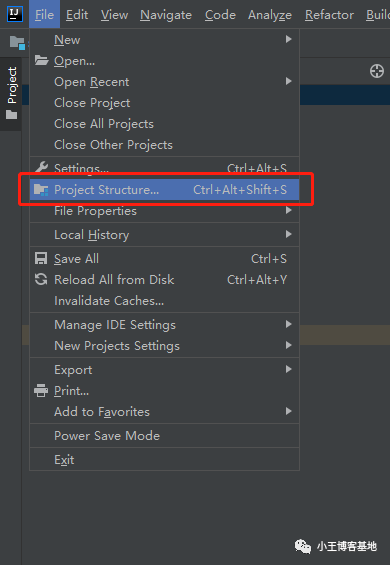Click the Project Structure folder icon
This screenshot has width=390, height=565.
41,189
